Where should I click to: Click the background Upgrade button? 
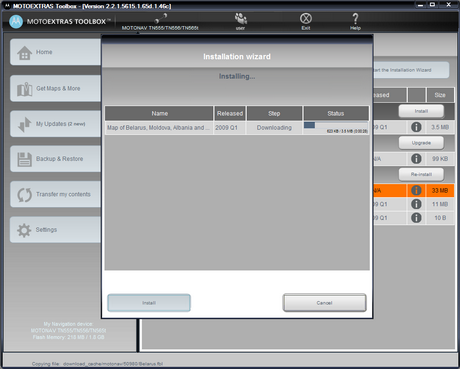coord(421,143)
